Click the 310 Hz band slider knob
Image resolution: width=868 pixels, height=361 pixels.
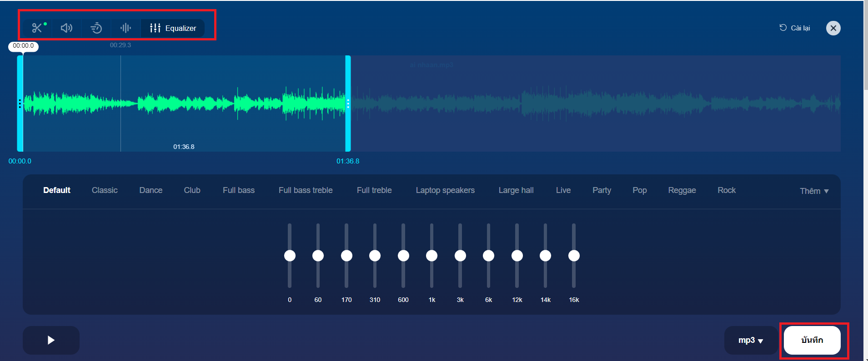[375, 256]
